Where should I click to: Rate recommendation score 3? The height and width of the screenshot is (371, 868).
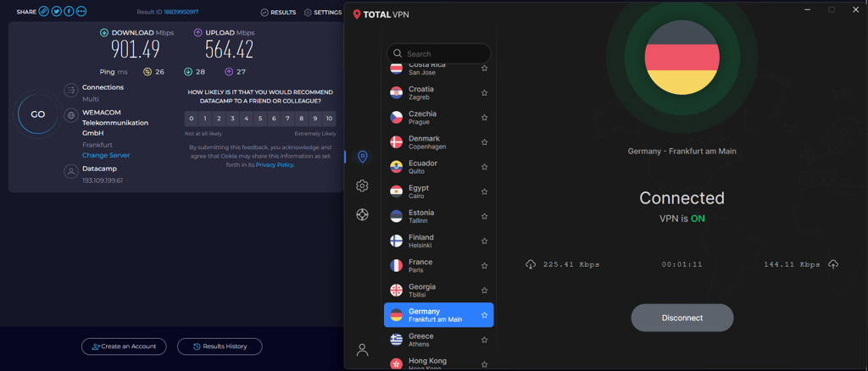[x=232, y=119]
